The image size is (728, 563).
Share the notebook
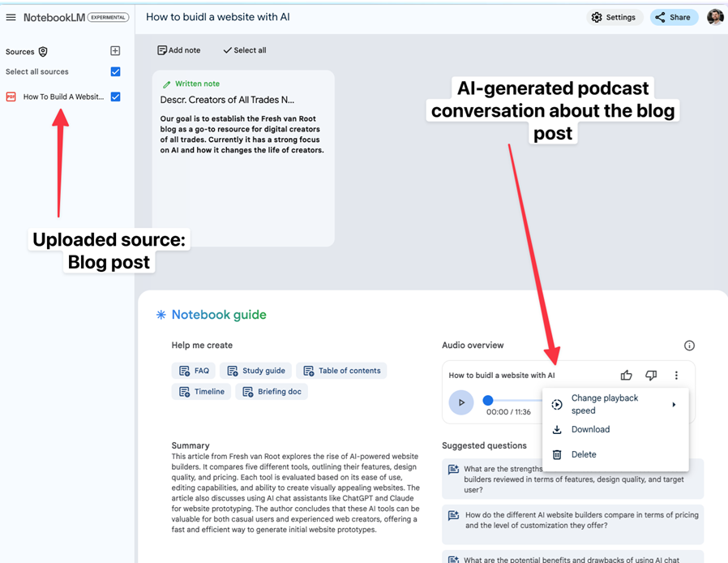tap(674, 17)
